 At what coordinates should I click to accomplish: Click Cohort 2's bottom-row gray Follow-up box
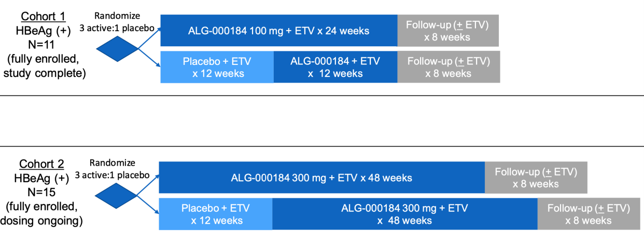(589, 214)
